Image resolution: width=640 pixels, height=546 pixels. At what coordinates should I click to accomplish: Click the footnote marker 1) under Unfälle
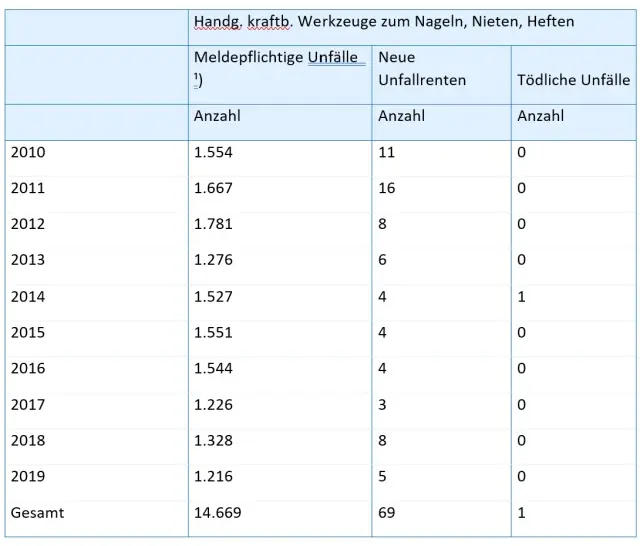198,80
